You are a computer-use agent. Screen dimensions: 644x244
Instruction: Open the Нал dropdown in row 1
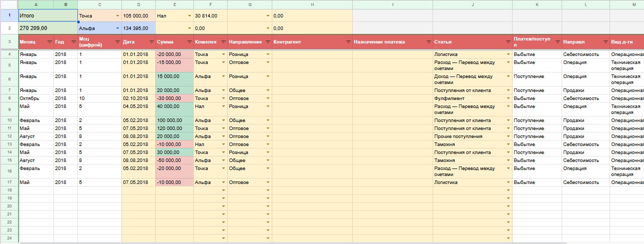[x=189, y=16]
